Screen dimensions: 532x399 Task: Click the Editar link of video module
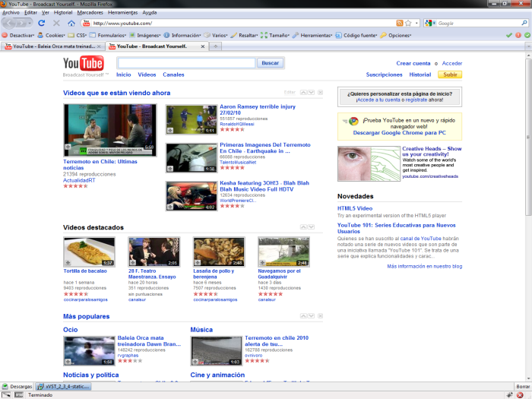click(290, 92)
